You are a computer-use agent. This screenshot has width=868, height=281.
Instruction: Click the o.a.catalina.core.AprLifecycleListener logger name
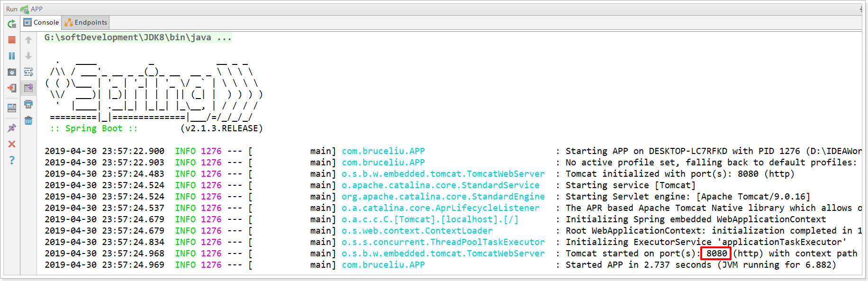pos(441,208)
